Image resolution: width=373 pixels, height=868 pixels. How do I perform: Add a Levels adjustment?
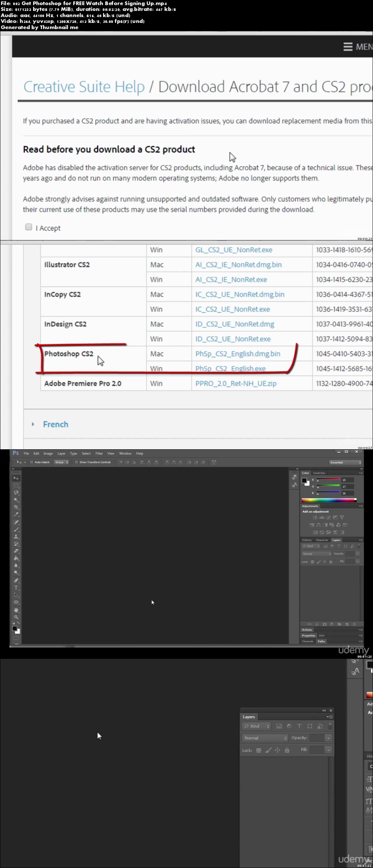tap(322, 517)
